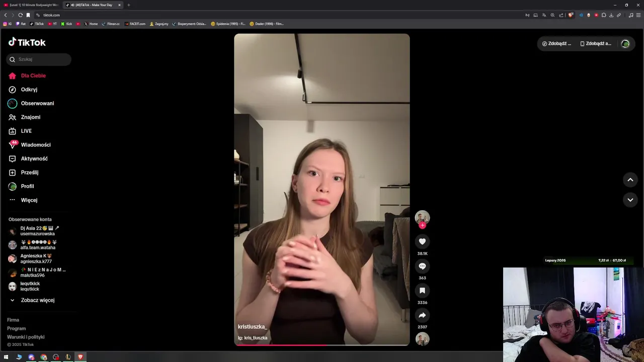Open Dla Ciebie feed
Viewport: 644px width, 362px height.
click(27, 76)
